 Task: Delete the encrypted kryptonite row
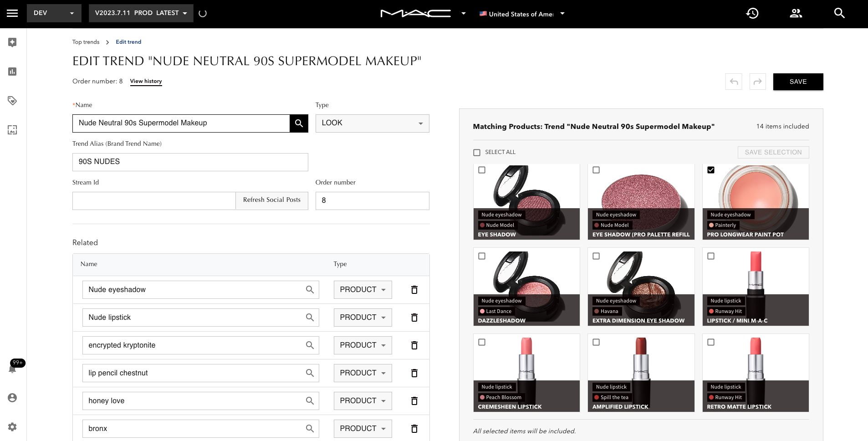tap(414, 345)
